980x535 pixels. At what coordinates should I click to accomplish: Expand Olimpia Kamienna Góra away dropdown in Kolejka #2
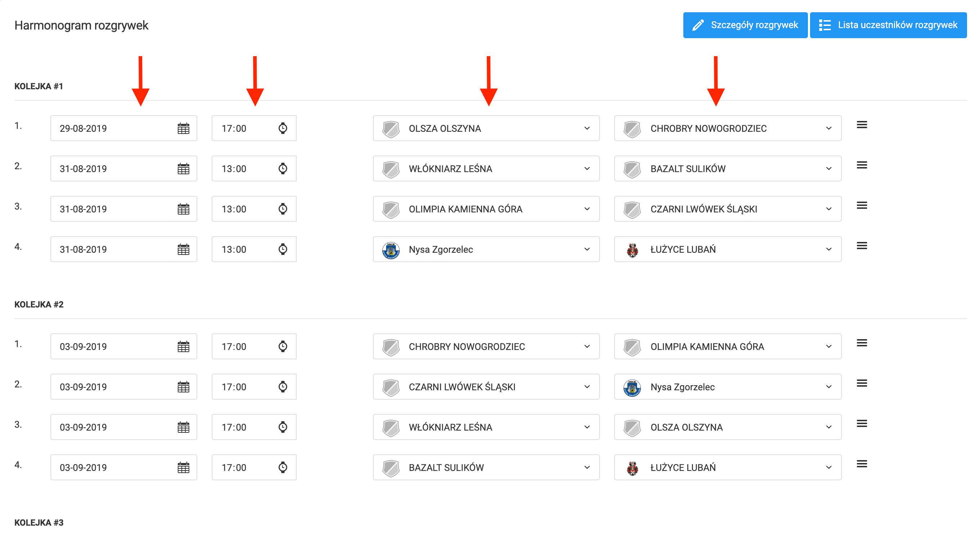pos(828,347)
